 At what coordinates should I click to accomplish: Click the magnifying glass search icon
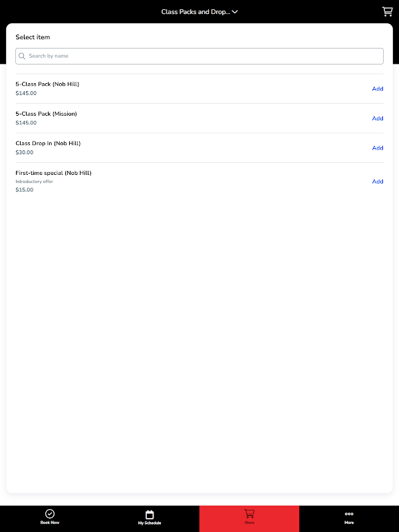tap(22, 57)
